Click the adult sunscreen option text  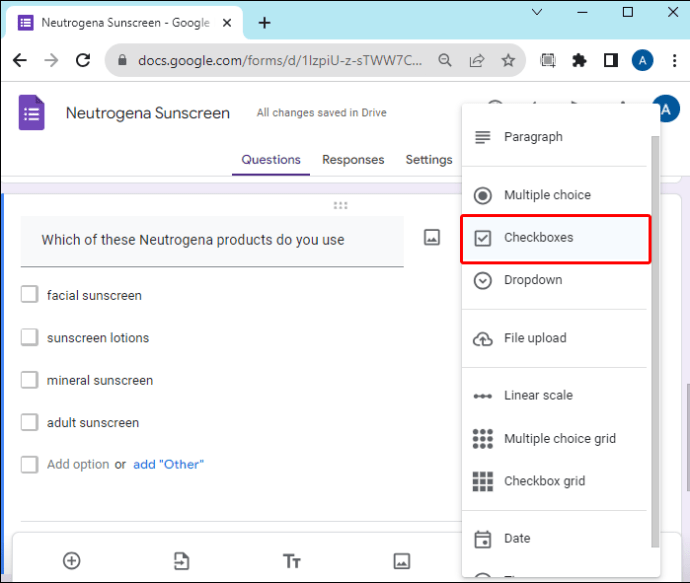click(93, 423)
